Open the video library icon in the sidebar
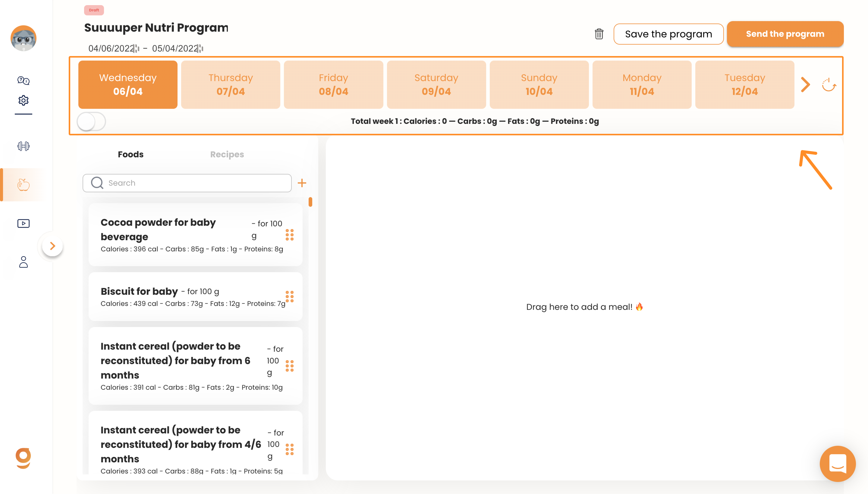Image resolution: width=868 pixels, height=494 pixels. point(23,223)
